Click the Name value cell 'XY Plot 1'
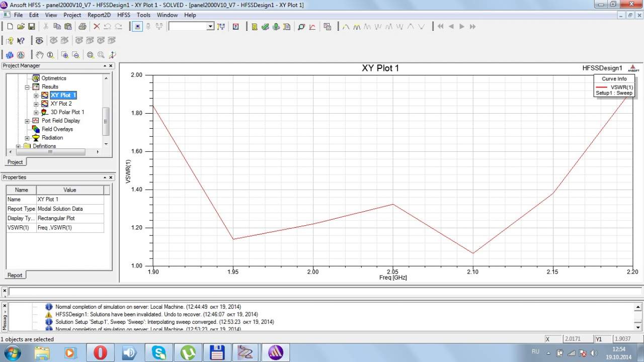The height and width of the screenshot is (362, 644). tap(70, 200)
